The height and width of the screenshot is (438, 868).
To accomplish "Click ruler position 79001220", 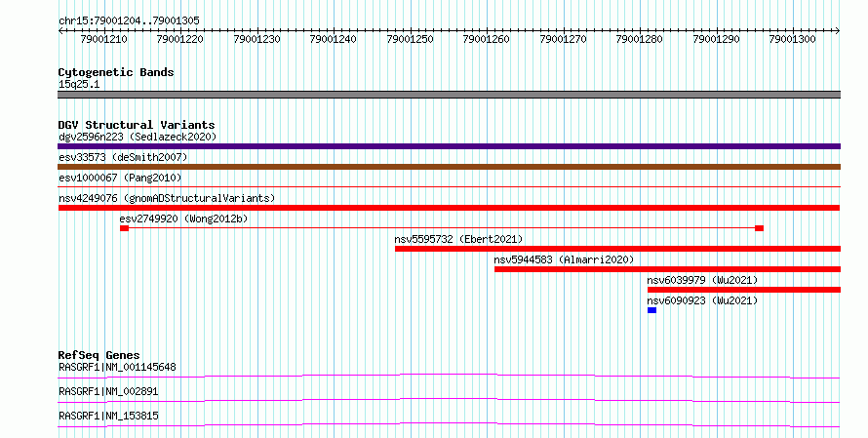I will (x=180, y=39).
